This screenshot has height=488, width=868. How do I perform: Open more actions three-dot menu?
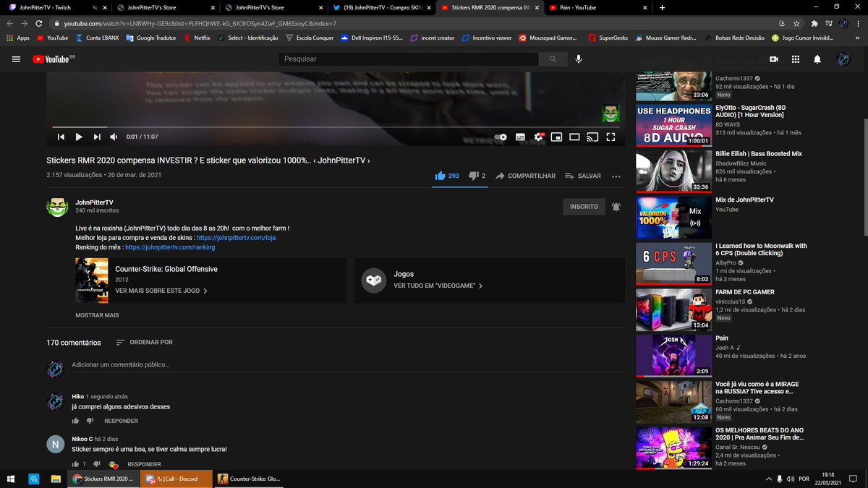tap(616, 176)
